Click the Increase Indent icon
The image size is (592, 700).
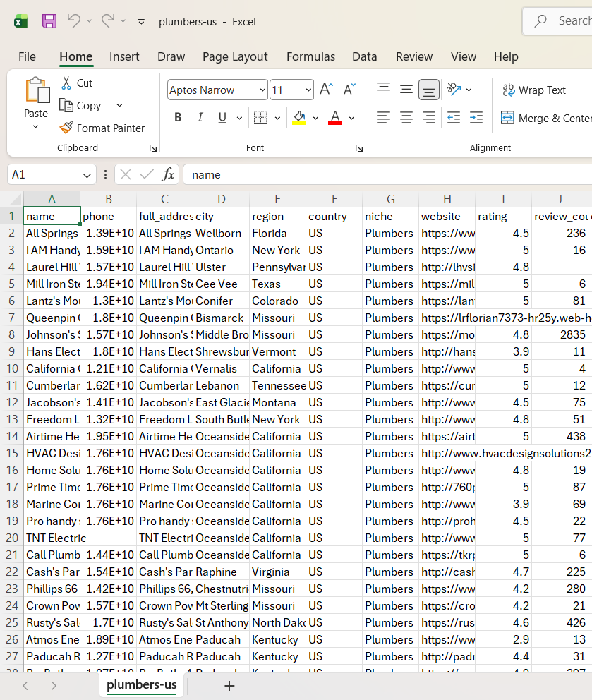tap(476, 118)
